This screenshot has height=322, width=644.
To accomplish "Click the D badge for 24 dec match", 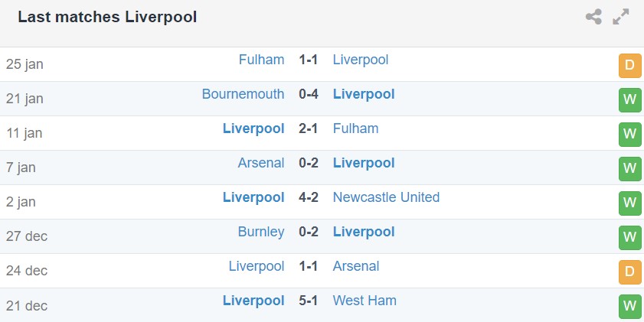I will 629,272.
